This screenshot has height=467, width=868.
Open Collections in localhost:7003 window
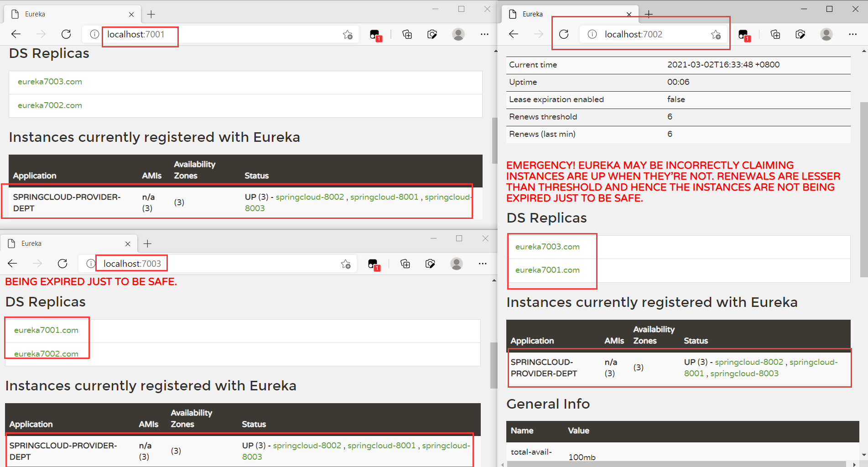tap(405, 264)
